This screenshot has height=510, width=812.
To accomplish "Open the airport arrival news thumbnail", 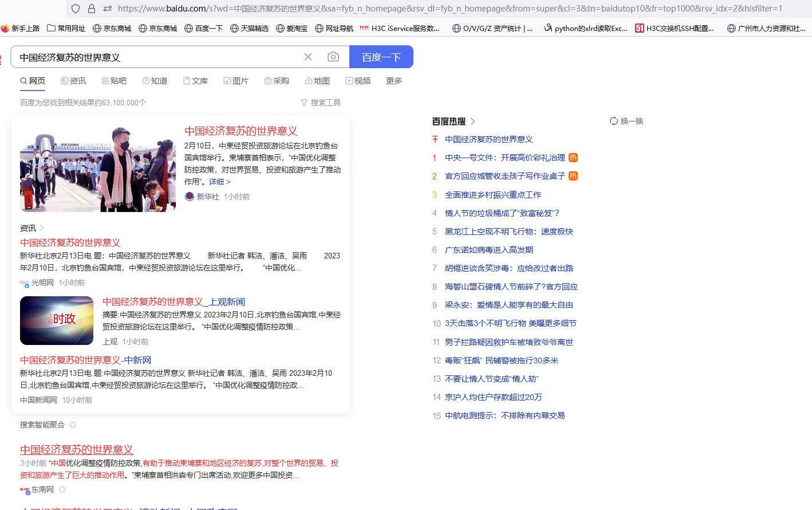I will coord(98,170).
